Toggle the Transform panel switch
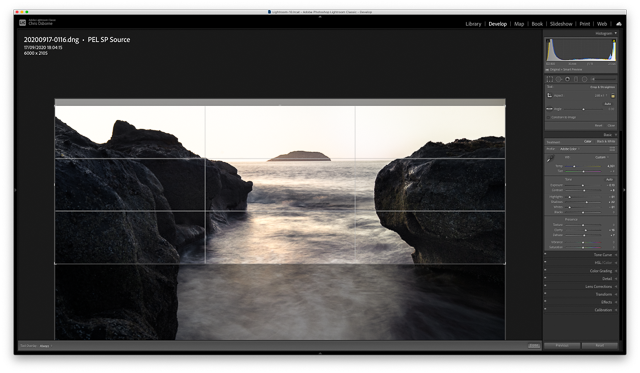The height and width of the screenshot is (373, 640). click(545, 293)
